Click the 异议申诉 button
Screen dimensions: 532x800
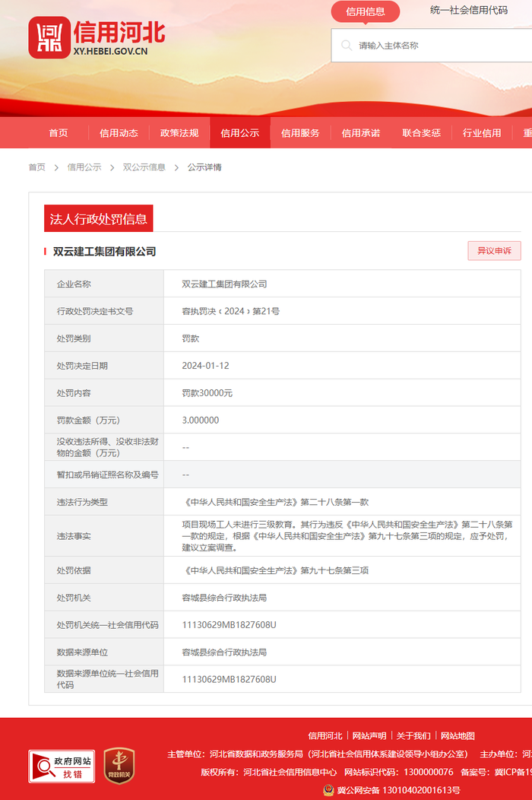click(x=494, y=250)
